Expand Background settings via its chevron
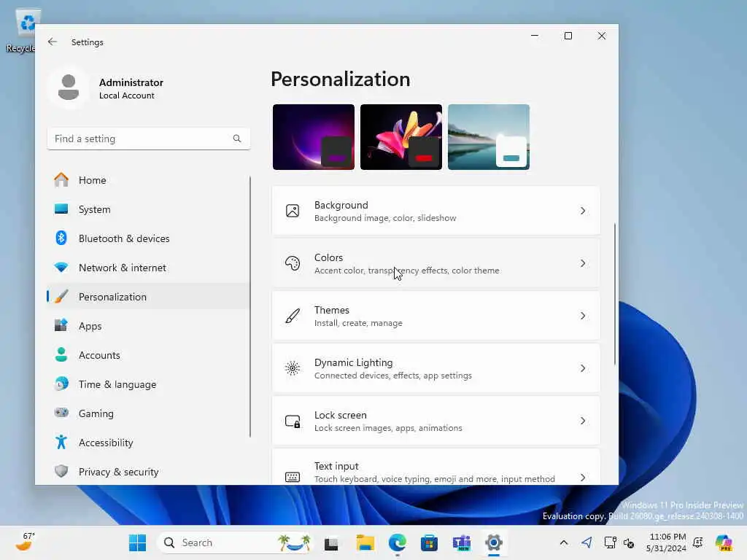The height and width of the screenshot is (560, 747). point(583,211)
